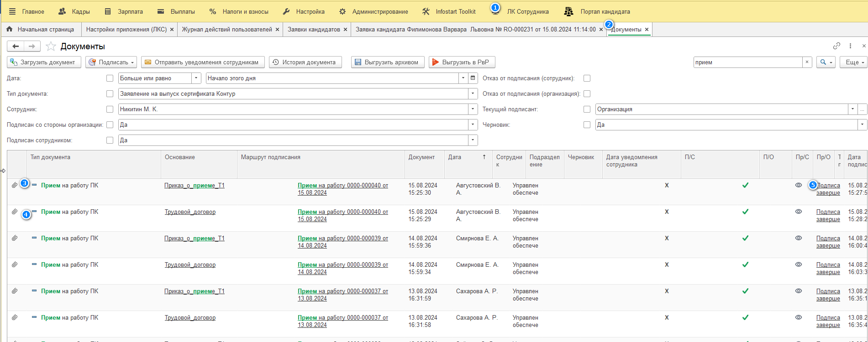
Task: Click Выгрузить архивом button
Action: click(x=388, y=62)
